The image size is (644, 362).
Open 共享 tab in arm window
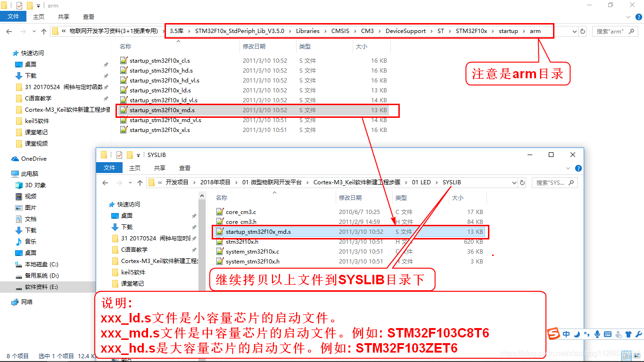pyautogui.click(x=64, y=16)
